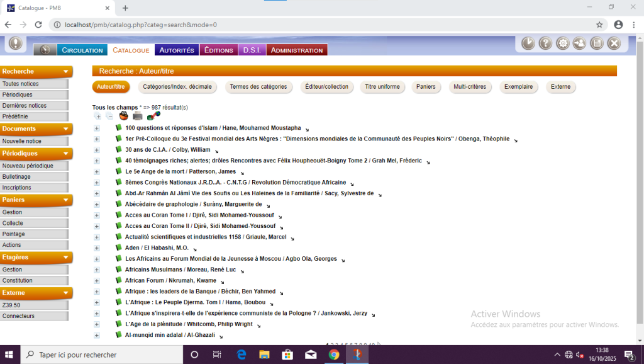Select the Multi-critères search mode

pos(469,87)
